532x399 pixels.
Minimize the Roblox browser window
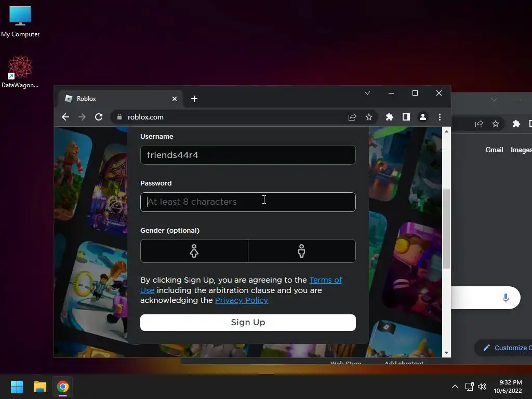point(391,93)
